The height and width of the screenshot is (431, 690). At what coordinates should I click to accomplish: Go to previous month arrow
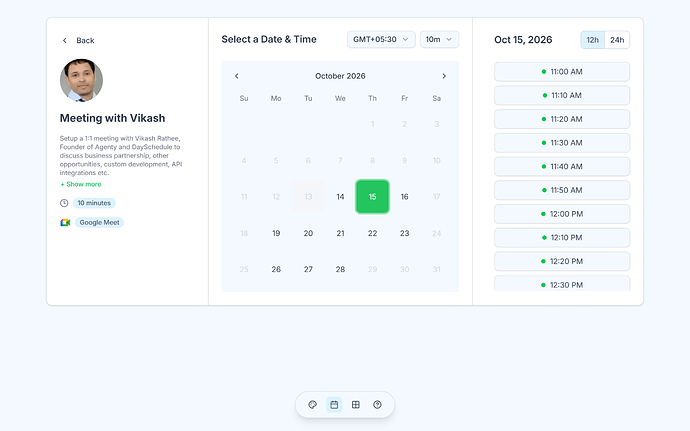pos(237,76)
